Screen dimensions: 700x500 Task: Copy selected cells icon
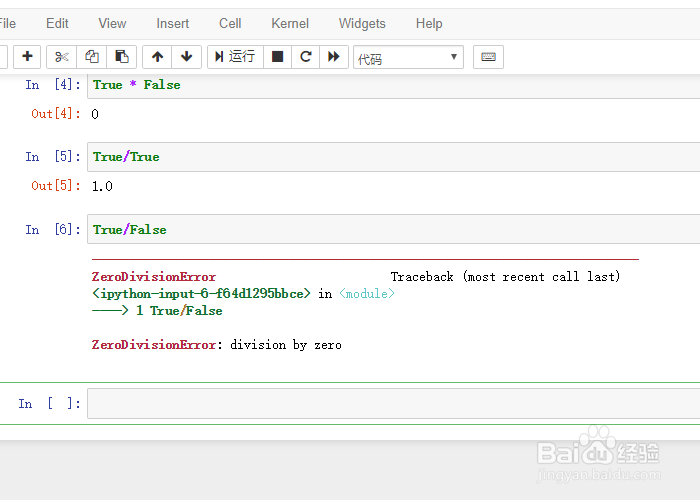coord(92,57)
